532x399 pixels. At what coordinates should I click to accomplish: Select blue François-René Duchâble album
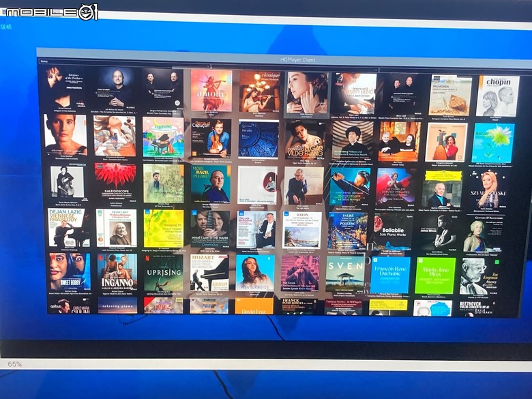[x=390, y=275]
